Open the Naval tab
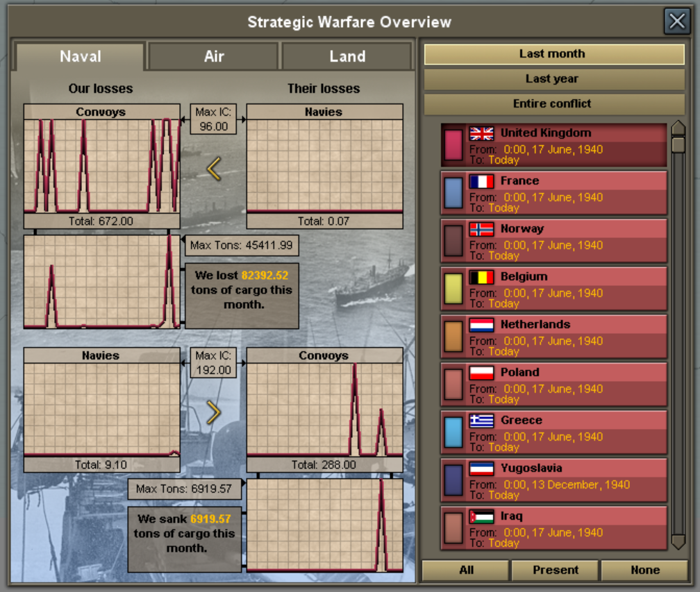 pyautogui.click(x=81, y=56)
